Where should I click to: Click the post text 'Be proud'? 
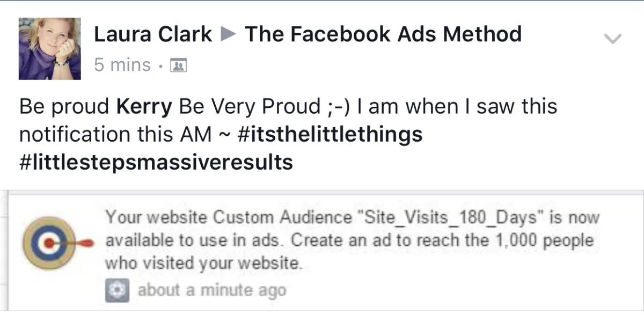pyautogui.click(x=65, y=107)
